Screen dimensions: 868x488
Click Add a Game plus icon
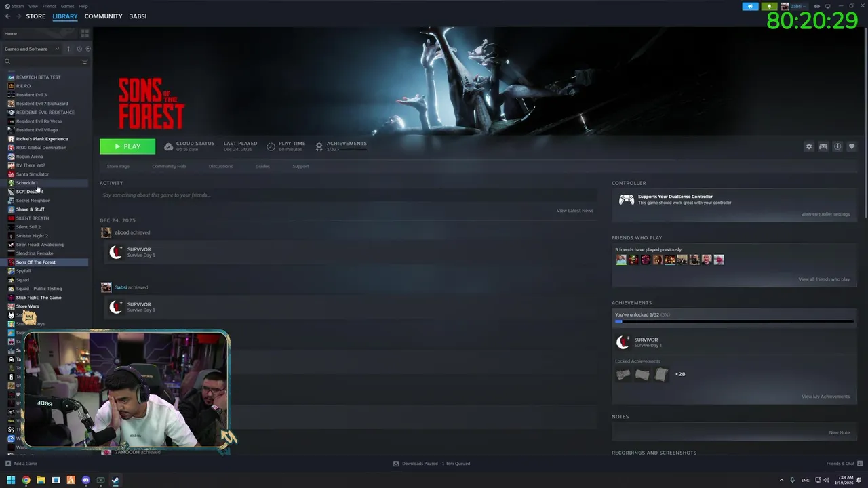8,464
